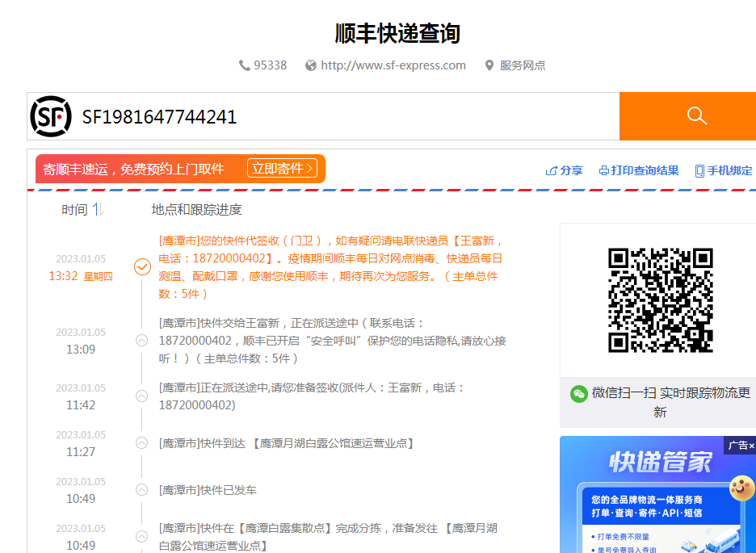The width and height of the screenshot is (756, 553).
Task: Click the phone icon beside 95338
Action: coord(245,65)
